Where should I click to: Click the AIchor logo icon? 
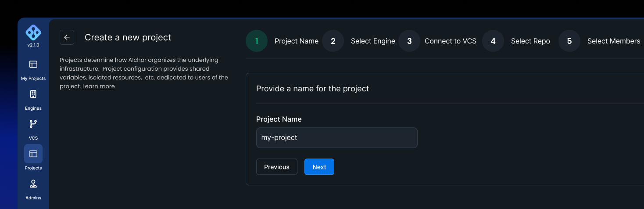[33, 32]
